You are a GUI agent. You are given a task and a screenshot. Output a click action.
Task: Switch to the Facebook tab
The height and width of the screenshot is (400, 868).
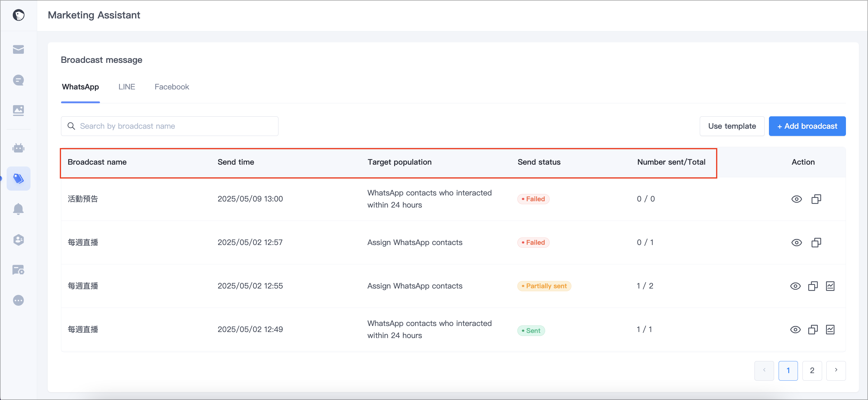point(172,87)
